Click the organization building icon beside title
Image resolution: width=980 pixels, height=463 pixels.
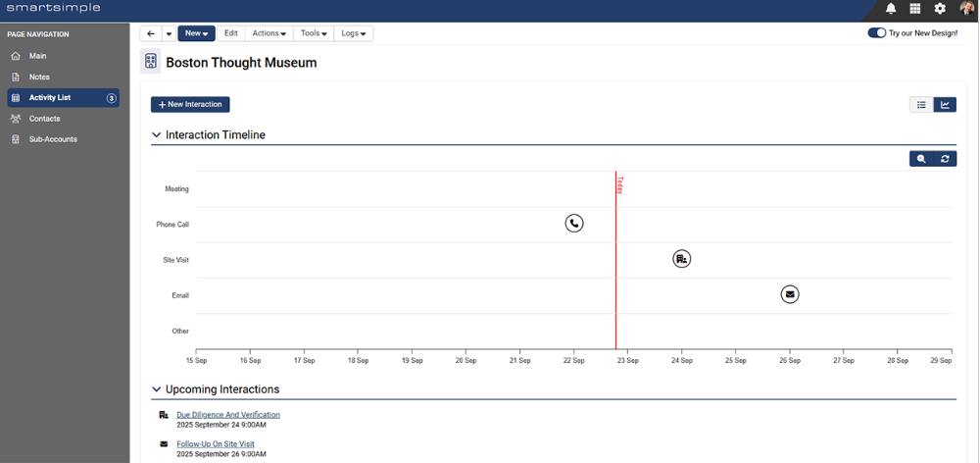[x=150, y=62]
